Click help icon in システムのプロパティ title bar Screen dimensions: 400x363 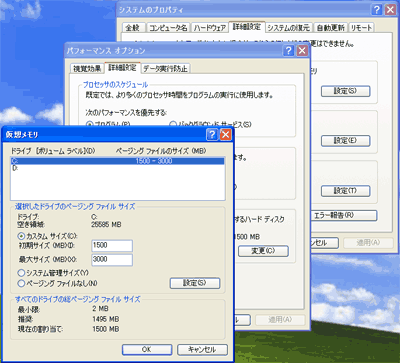(x=377, y=10)
